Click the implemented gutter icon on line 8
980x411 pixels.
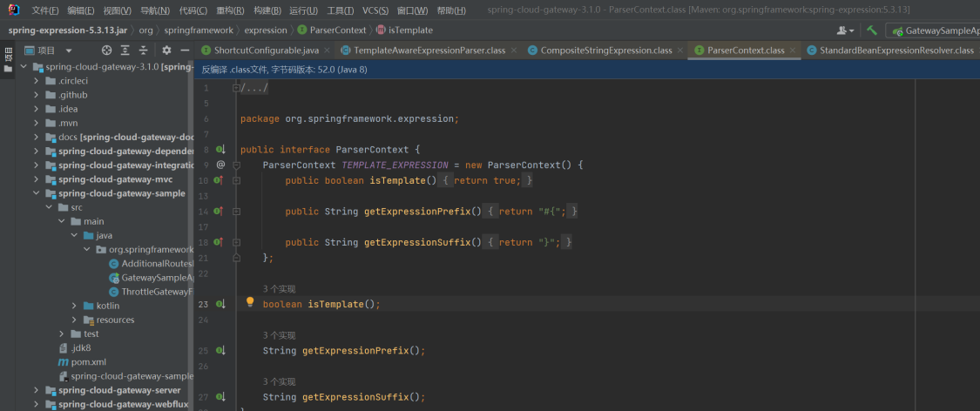click(x=220, y=149)
